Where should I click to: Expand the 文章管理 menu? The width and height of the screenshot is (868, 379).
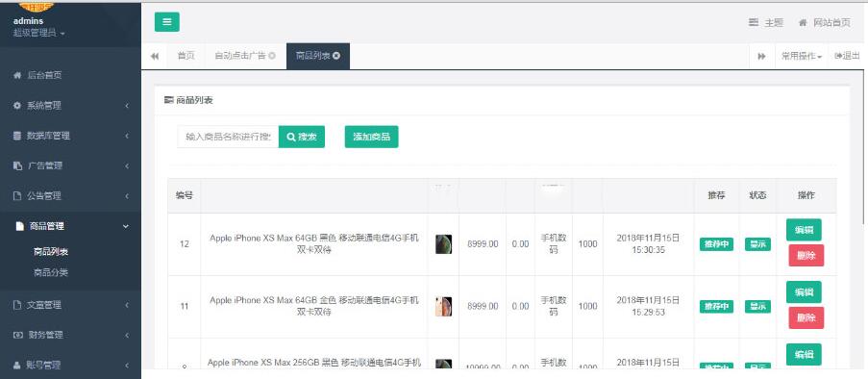tap(70, 305)
